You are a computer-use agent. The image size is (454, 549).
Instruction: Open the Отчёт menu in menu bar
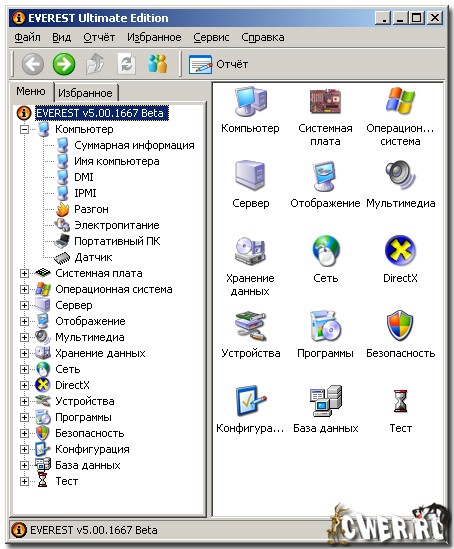tap(99, 37)
